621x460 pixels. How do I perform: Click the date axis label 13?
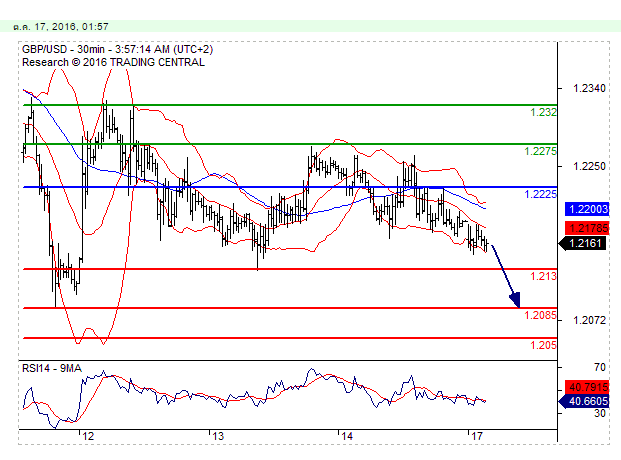click(x=218, y=436)
